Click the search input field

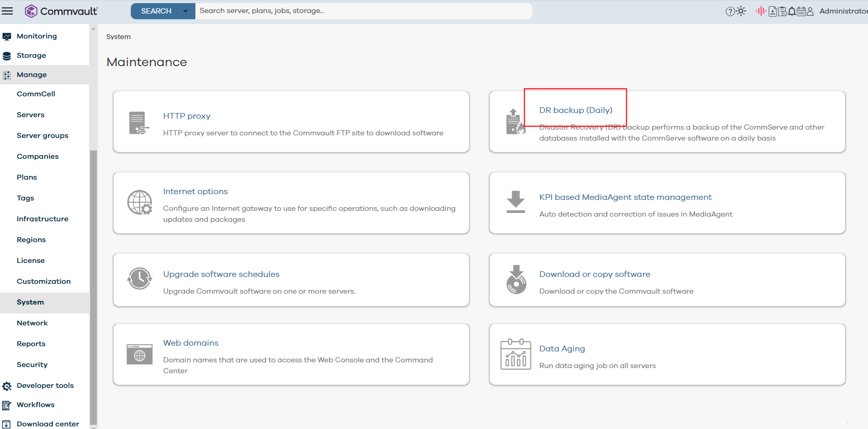[x=363, y=11]
